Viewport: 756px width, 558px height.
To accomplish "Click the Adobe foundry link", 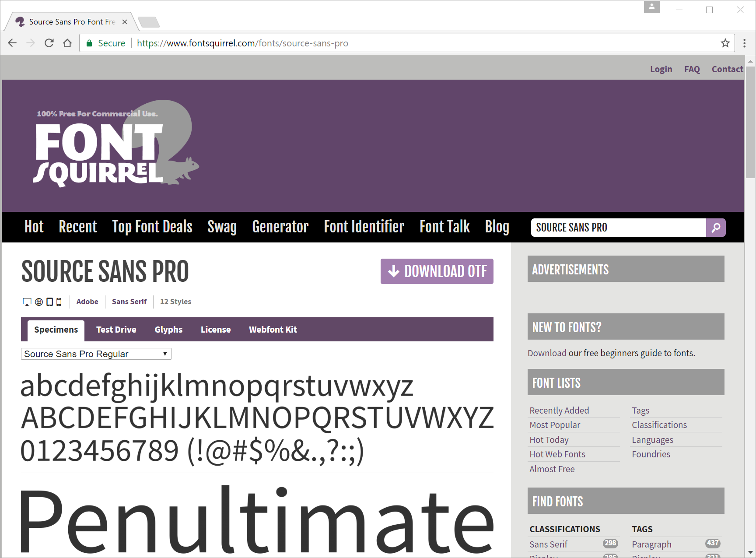I will click(x=87, y=302).
